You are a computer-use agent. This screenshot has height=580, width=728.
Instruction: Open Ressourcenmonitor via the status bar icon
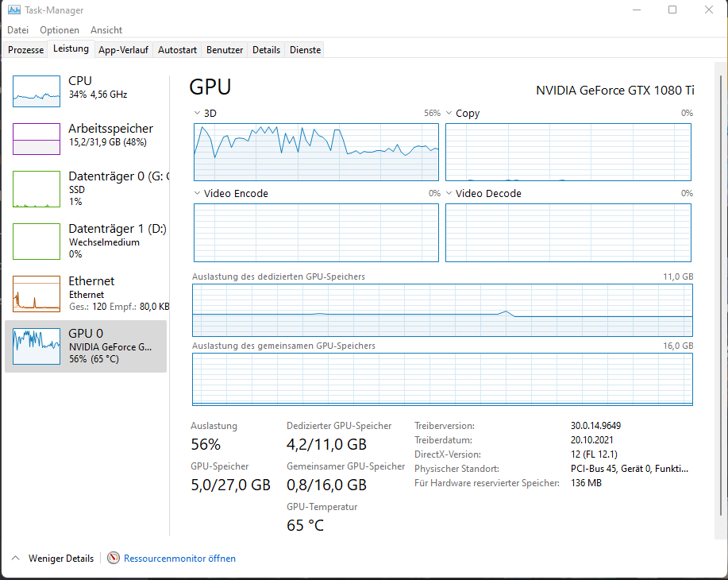click(x=114, y=558)
